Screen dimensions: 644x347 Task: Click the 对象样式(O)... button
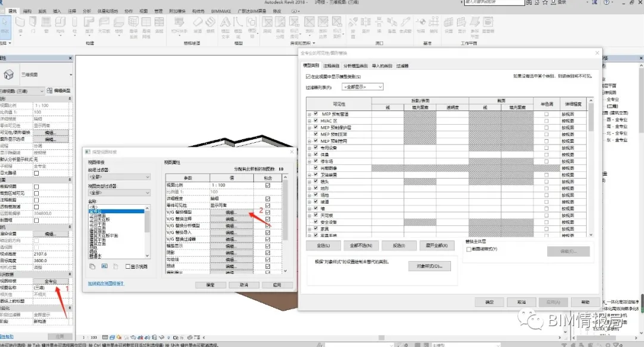pyautogui.click(x=429, y=266)
